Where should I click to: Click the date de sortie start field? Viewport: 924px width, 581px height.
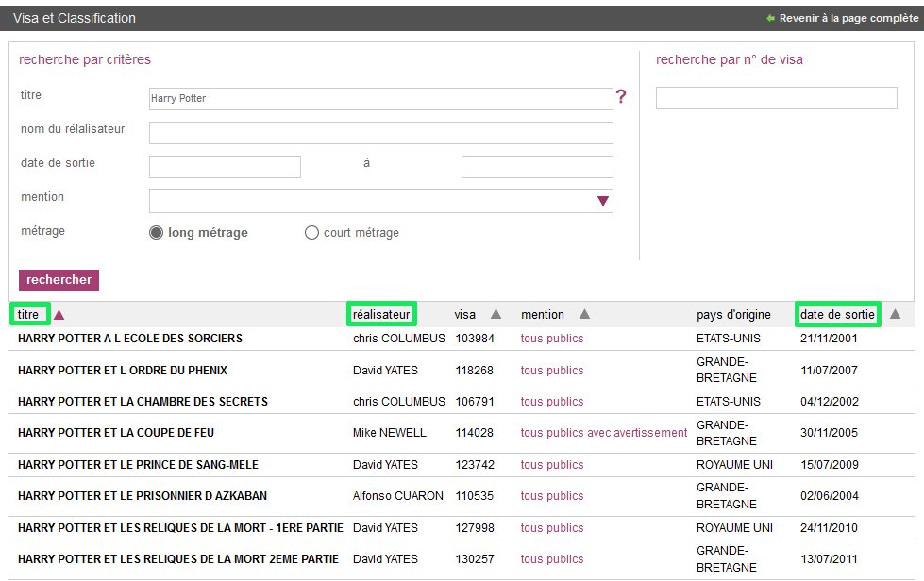tap(226, 167)
